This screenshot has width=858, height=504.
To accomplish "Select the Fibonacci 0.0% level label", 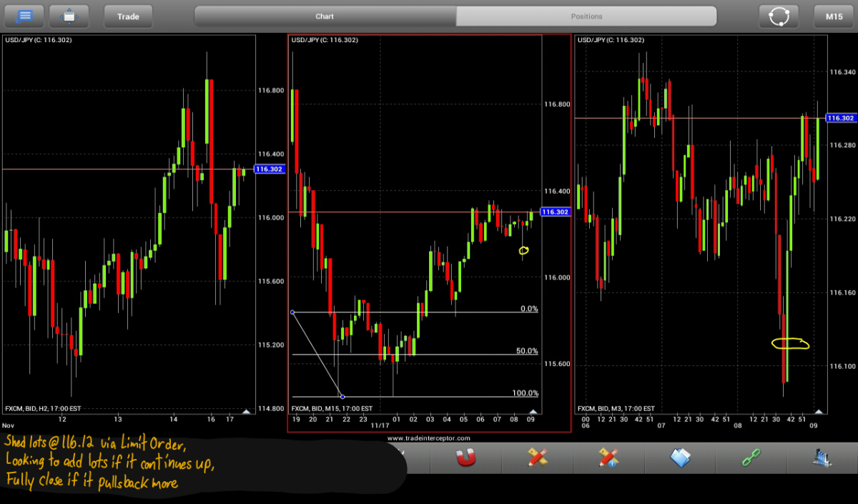I will coord(529,309).
